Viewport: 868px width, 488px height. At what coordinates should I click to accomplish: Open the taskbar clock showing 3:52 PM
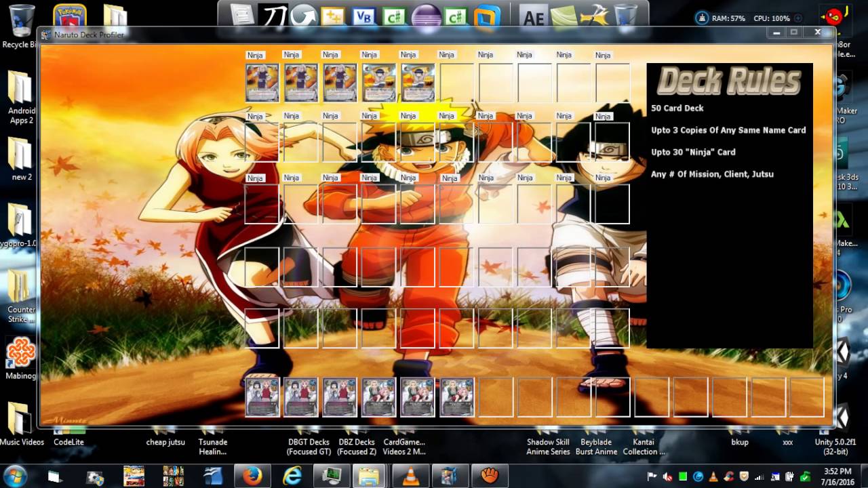[837, 476]
